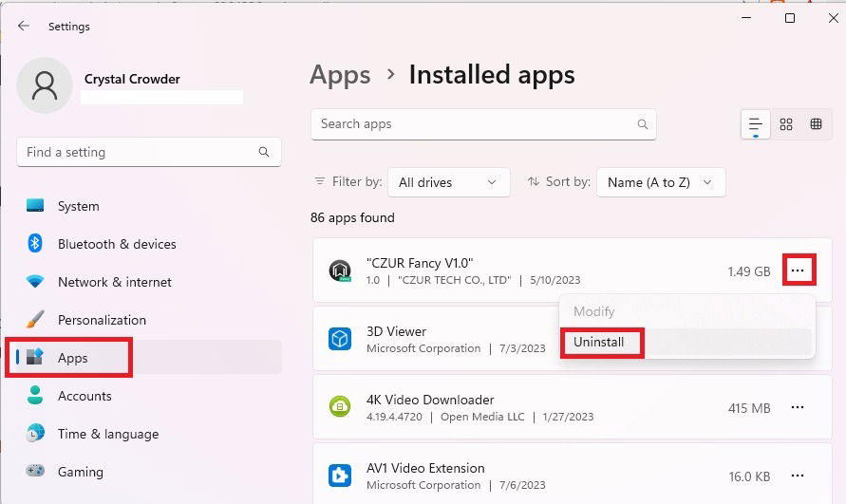Viewport: 846px width, 504px height.
Task: Click the Settings window title text
Action: point(69,27)
